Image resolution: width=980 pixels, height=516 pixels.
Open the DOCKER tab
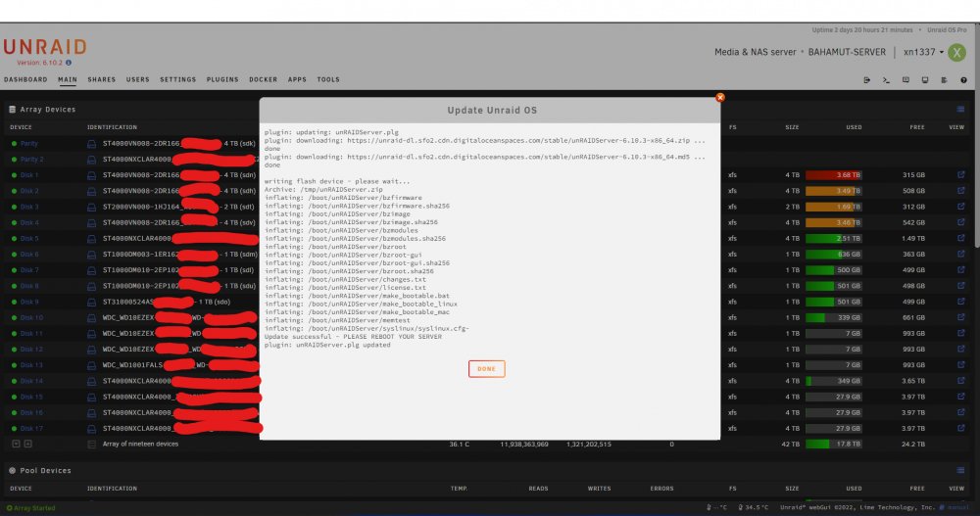coord(263,80)
